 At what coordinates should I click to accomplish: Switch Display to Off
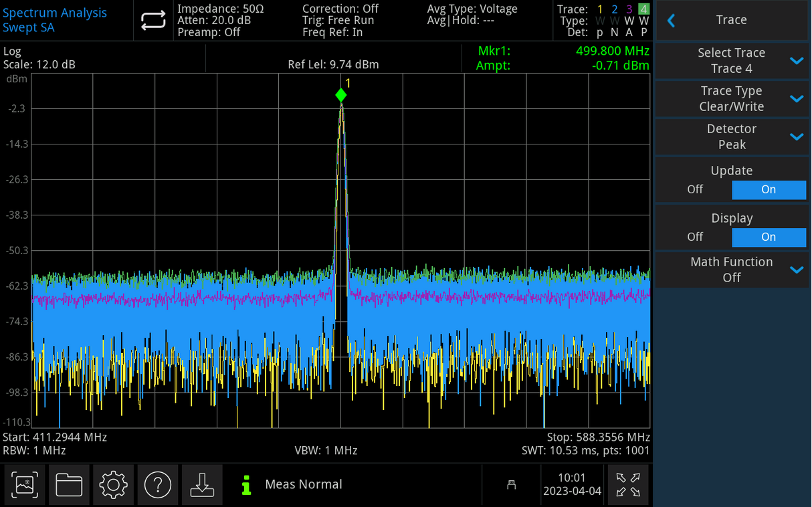[694, 237]
